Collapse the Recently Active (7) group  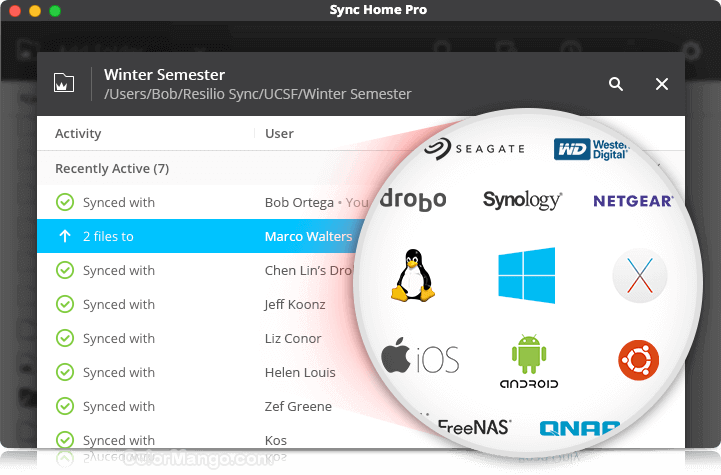[x=111, y=169]
